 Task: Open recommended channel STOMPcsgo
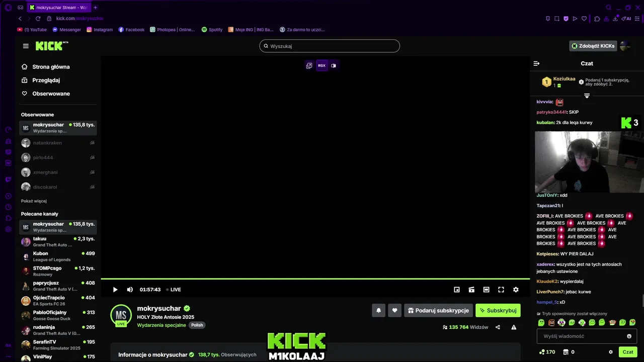58,271
